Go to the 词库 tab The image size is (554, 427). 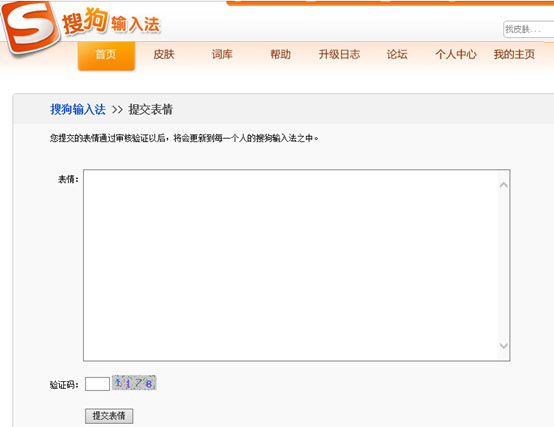tap(222, 54)
